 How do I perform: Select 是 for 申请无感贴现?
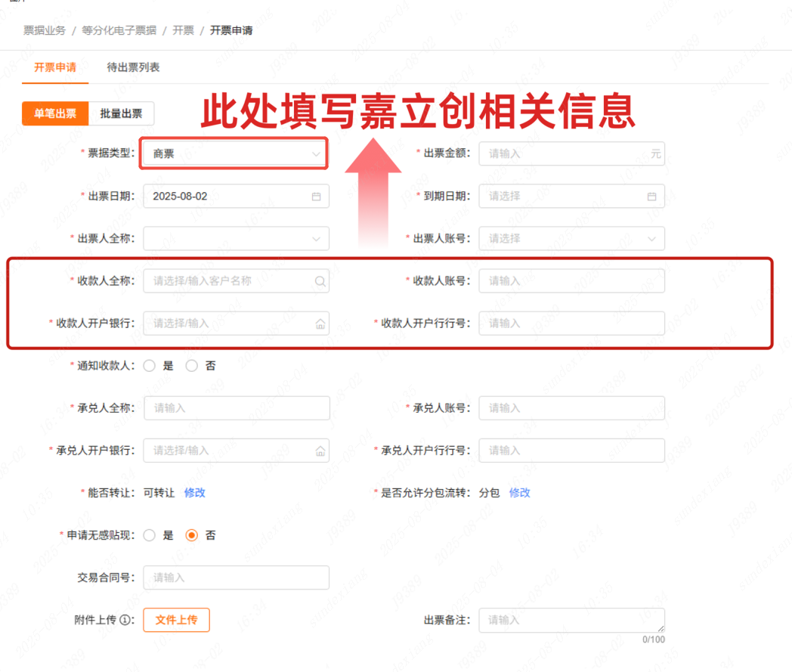(150, 535)
